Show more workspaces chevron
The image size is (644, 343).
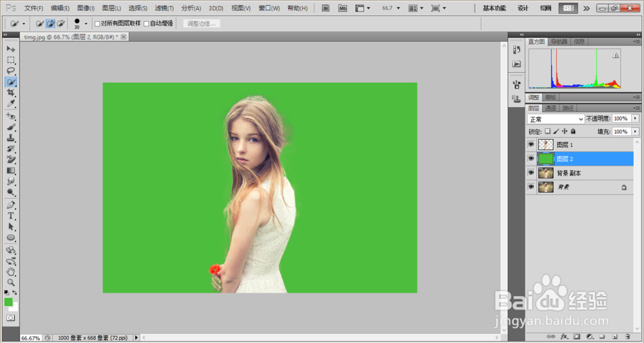pos(587,8)
